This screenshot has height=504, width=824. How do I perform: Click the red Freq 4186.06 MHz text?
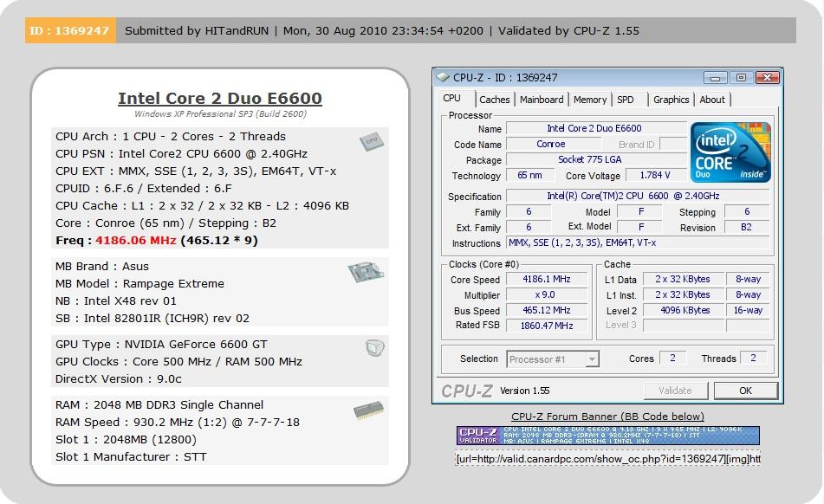coord(135,241)
